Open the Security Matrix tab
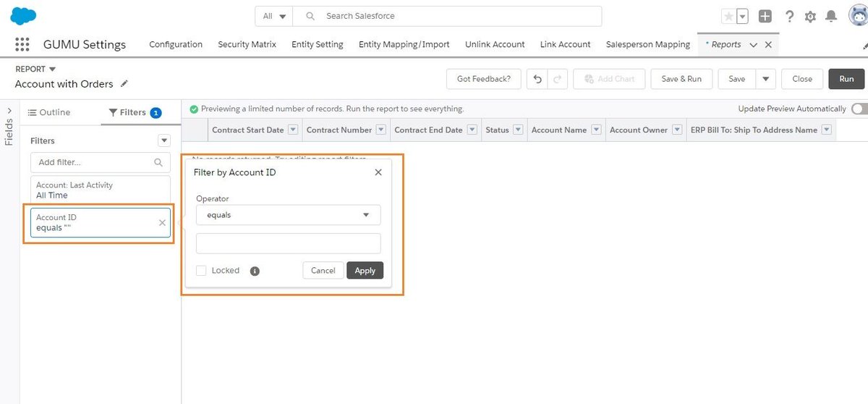Image resolution: width=868 pixels, height=404 pixels. click(x=247, y=44)
